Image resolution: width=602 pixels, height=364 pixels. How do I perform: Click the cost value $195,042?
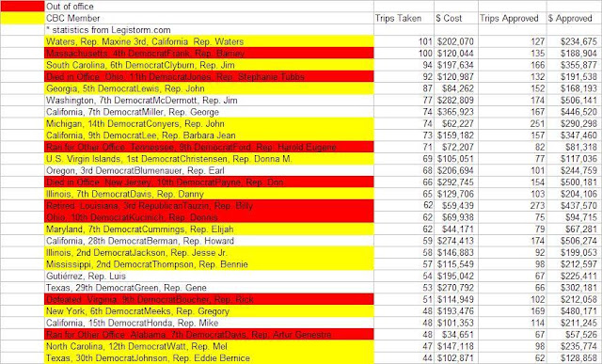click(x=455, y=277)
